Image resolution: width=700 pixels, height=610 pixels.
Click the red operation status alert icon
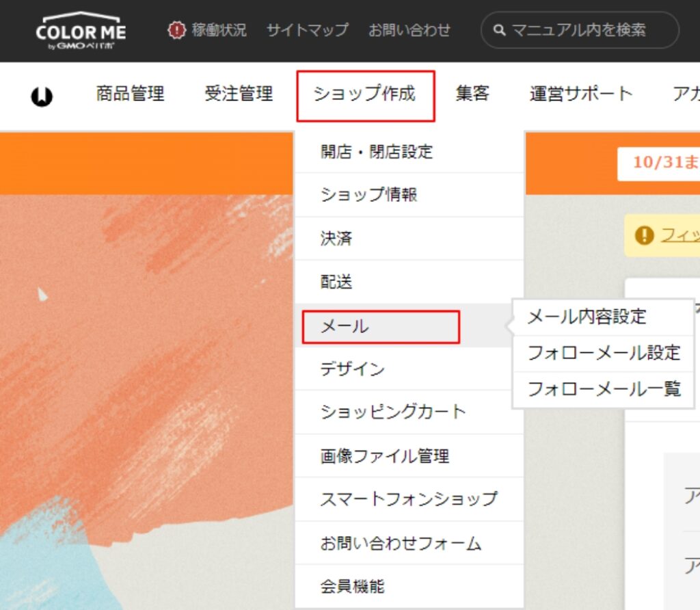tap(176, 30)
